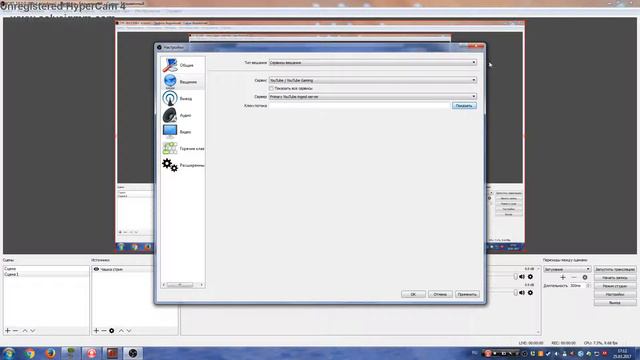Click the stream key input field
640x360 pixels.
[359, 106]
